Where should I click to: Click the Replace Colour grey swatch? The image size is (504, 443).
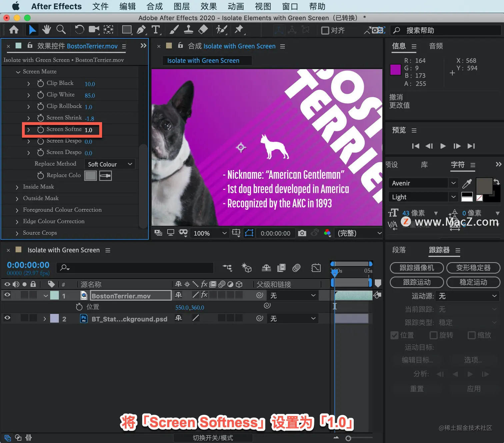[x=90, y=176]
